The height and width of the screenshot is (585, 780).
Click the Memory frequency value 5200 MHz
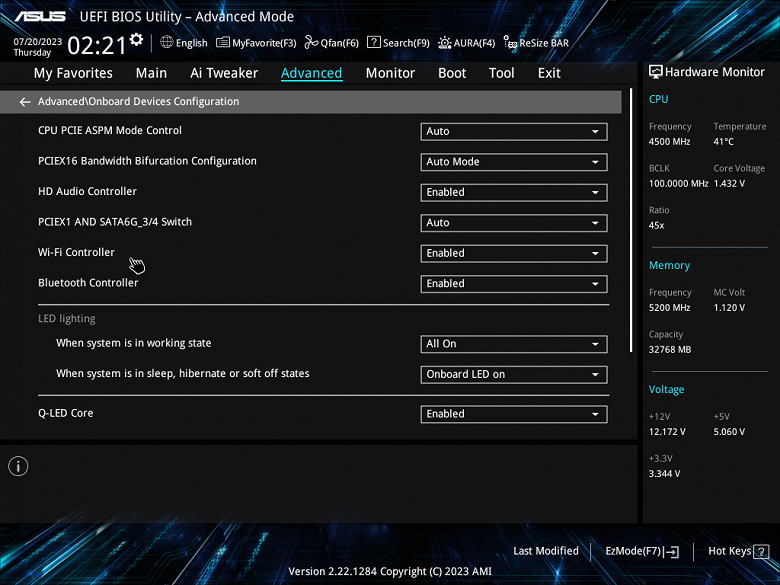[x=669, y=308]
